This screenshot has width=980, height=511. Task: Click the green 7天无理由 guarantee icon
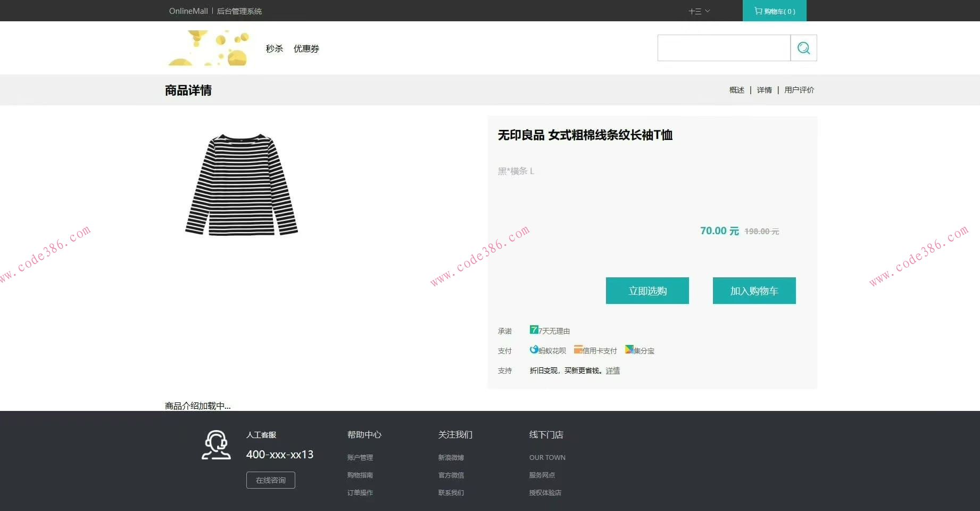[534, 330]
